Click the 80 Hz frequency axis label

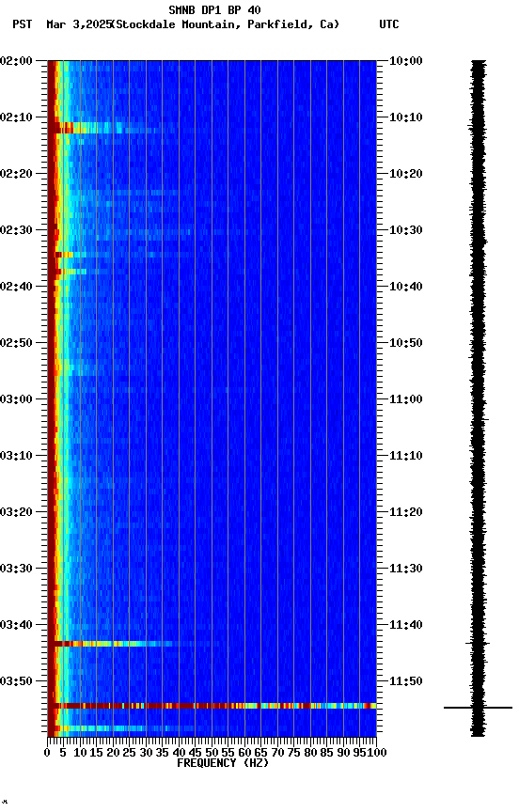[310, 753]
